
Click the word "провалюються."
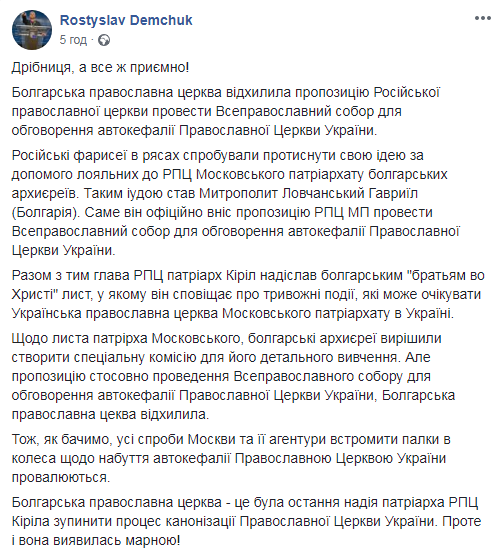coord(61,478)
